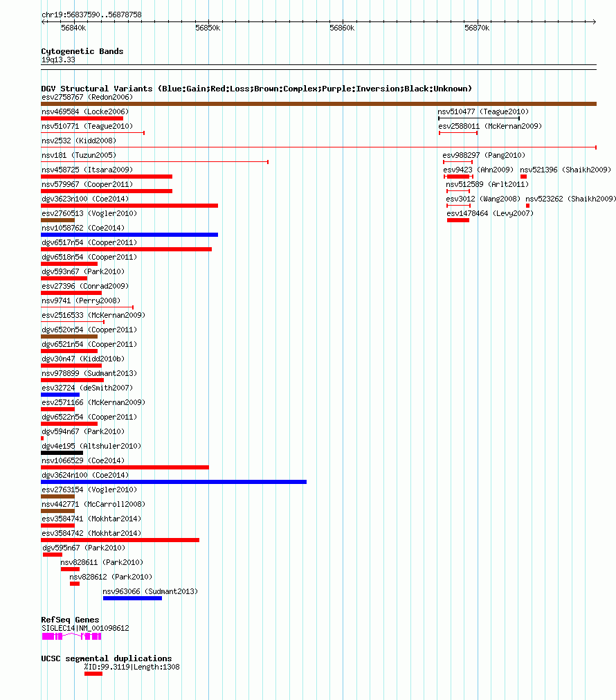Click the long blue bar under dgv3624n100 (Coe2014)
The height and width of the screenshot is (700, 616).
[x=174, y=482]
